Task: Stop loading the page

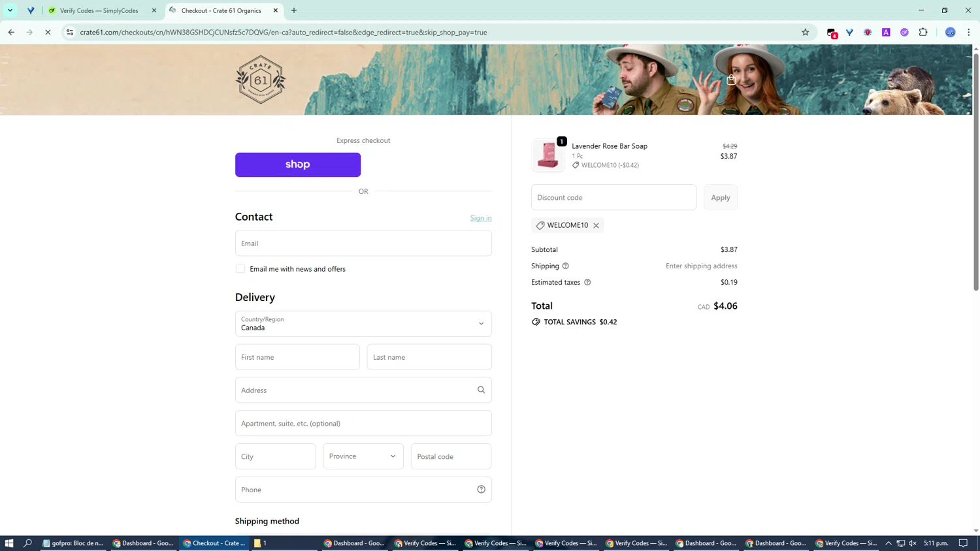Action: point(48,32)
